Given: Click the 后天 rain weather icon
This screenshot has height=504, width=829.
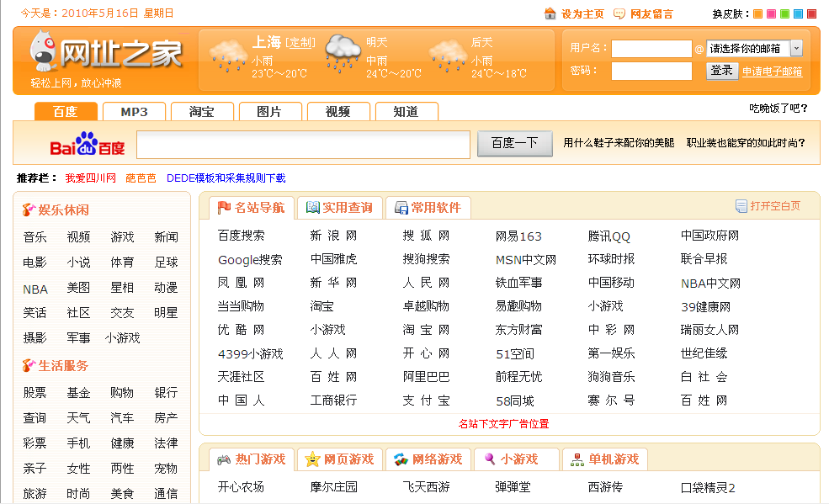Looking at the screenshot, I should click(449, 56).
